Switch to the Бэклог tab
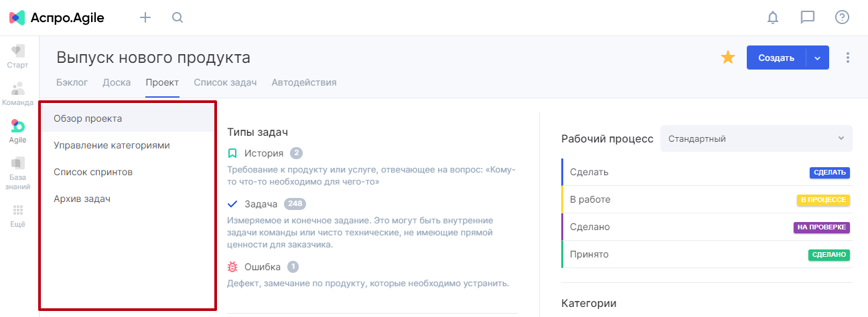The width and height of the screenshot is (868, 317). pos(72,82)
